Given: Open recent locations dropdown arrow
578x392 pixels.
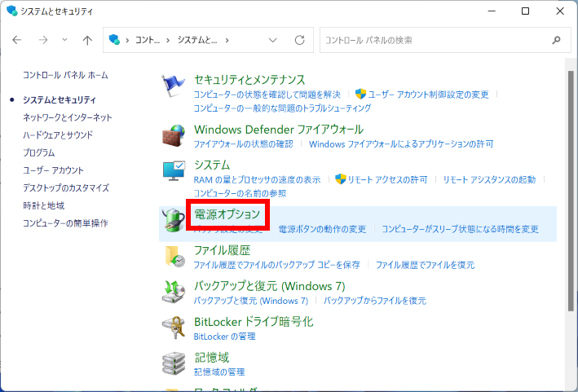Looking at the screenshot, I should [64, 40].
